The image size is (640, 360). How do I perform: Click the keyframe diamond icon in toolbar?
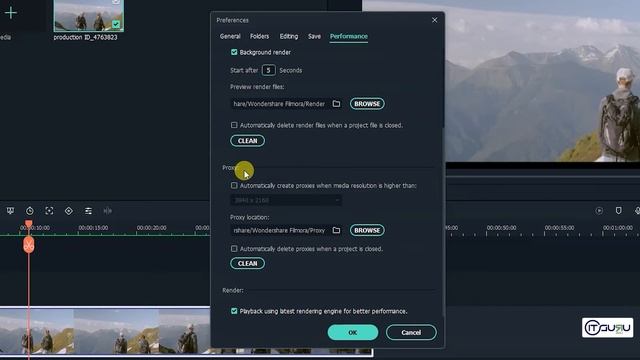click(x=69, y=211)
